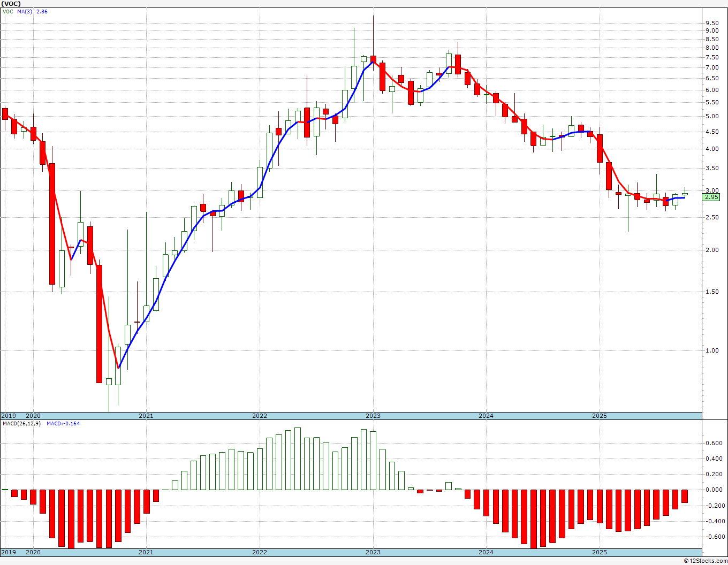728x565 pixels.
Task: Select the 1.50 price axis label
Action: click(x=712, y=292)
